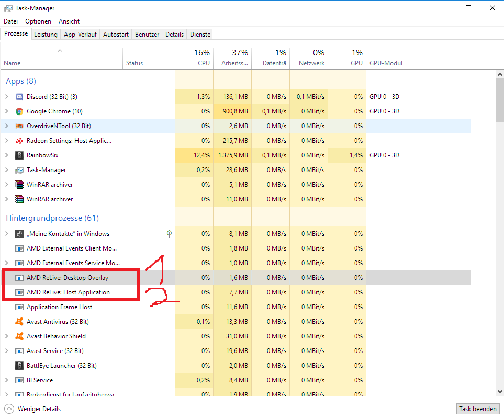Open the Optionen menu

[x=38, y=21]
